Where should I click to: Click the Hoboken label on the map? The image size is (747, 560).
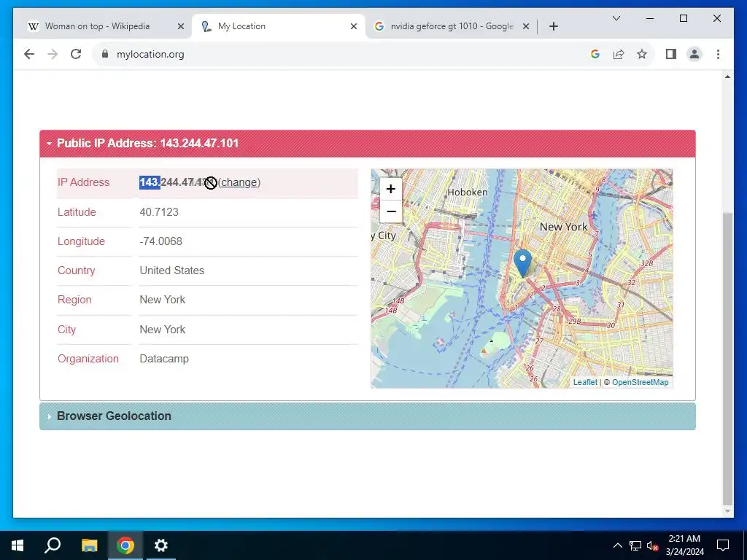[468, 192]
